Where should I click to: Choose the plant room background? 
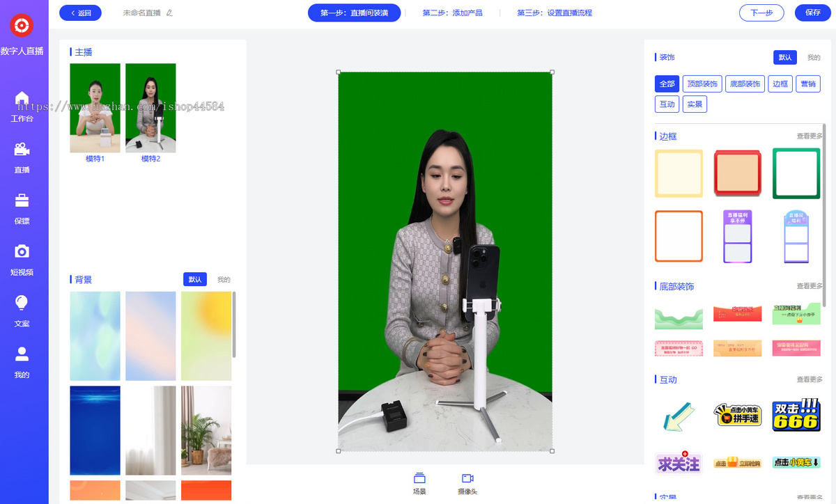coord(206,430)
